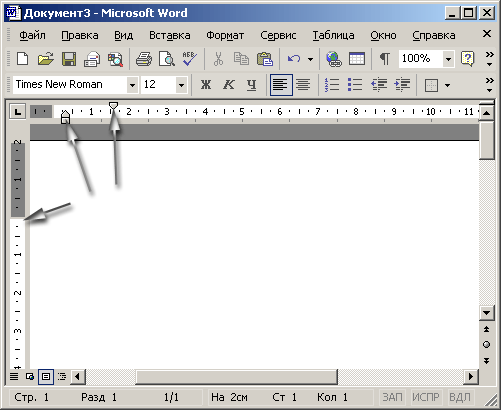This screenshot has width=501, height=410.
Task: Paste from clipboard icon
Action: click(x=265, y=59)
